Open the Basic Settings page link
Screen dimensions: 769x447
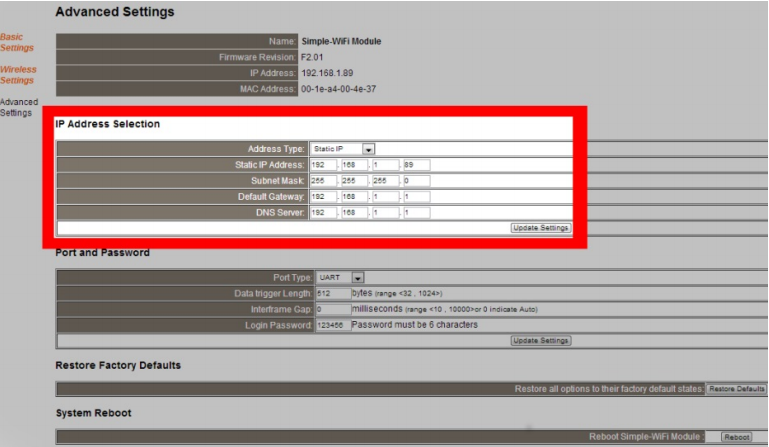coord(17,42)
